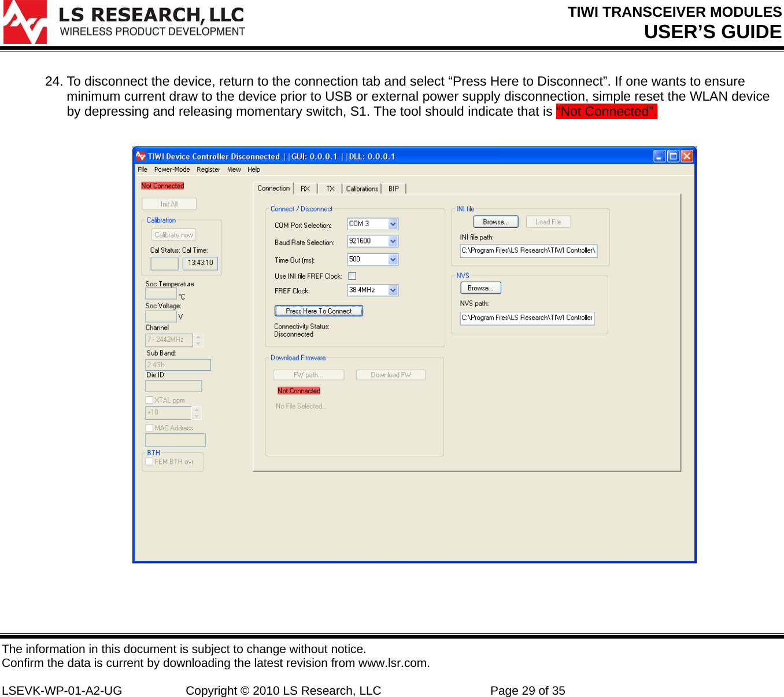The height and width of the screenshot is (697, 784).
Task: Click the FW path button
Action: (x=308, y=375)
